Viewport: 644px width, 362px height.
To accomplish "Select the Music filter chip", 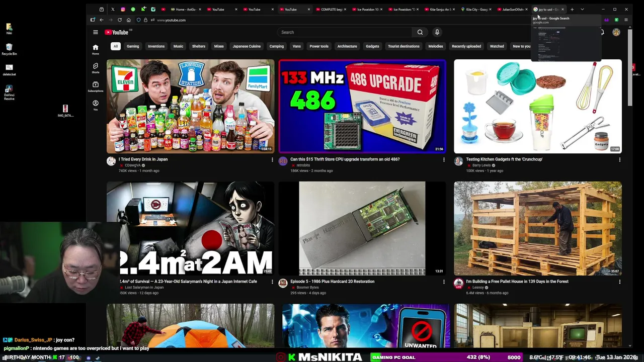I will point(178,46).
